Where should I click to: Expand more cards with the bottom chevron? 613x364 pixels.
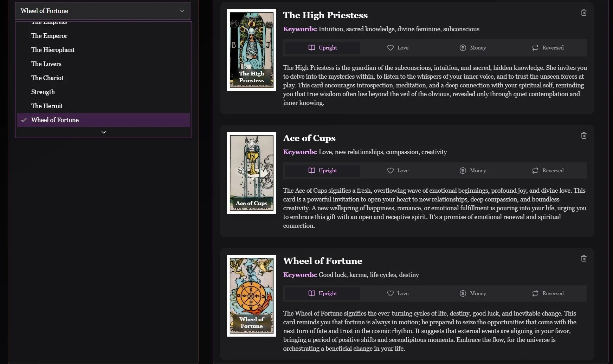(x=103, y=132)
